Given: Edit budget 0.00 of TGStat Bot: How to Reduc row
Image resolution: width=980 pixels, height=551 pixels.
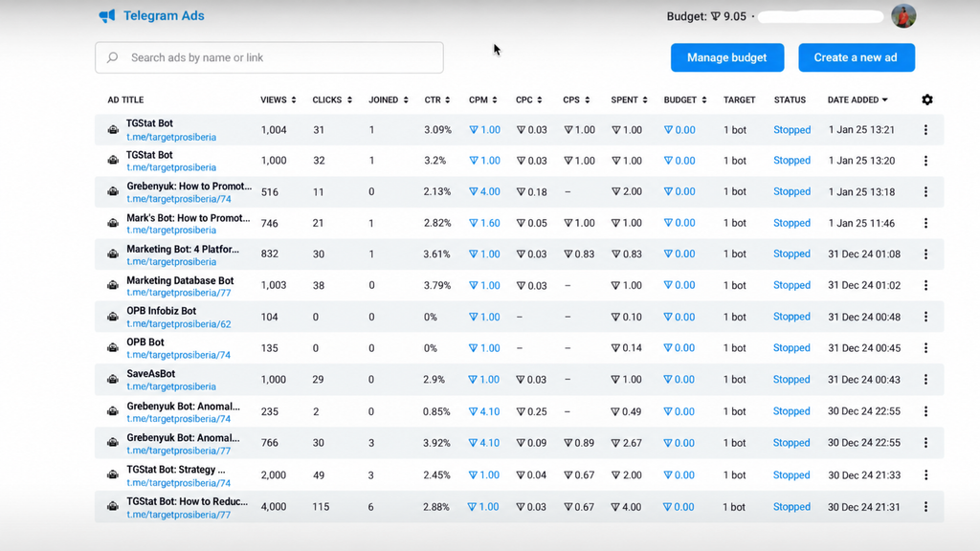Looking at the screenshot, I should point(679,507).
